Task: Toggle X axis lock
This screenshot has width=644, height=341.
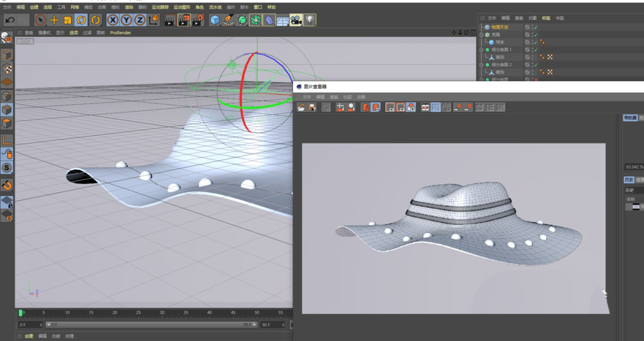Action: coord(113,20)
